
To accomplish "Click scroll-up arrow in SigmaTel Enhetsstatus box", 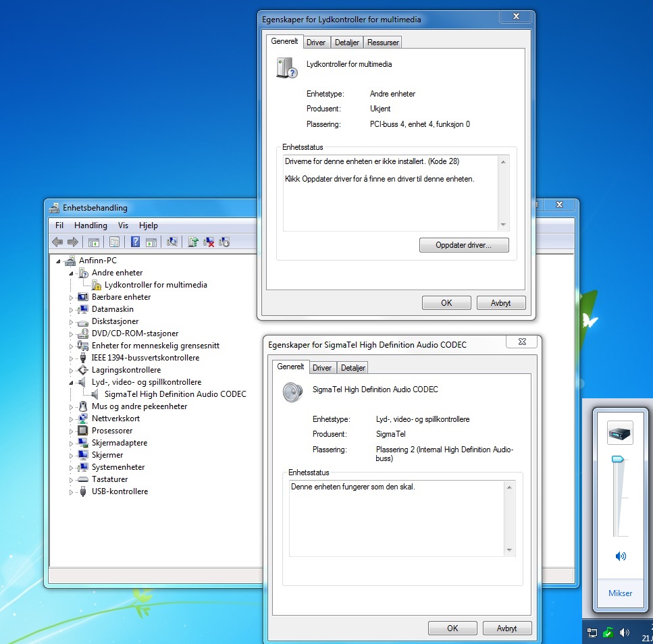I will (509, 487).
